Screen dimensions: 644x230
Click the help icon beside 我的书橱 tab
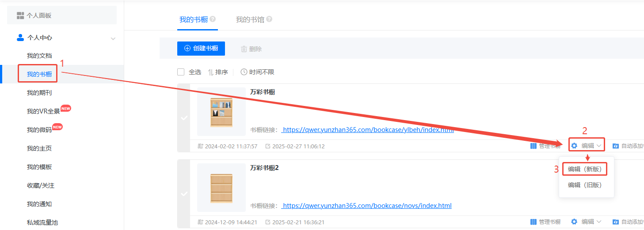coord(213,19)
